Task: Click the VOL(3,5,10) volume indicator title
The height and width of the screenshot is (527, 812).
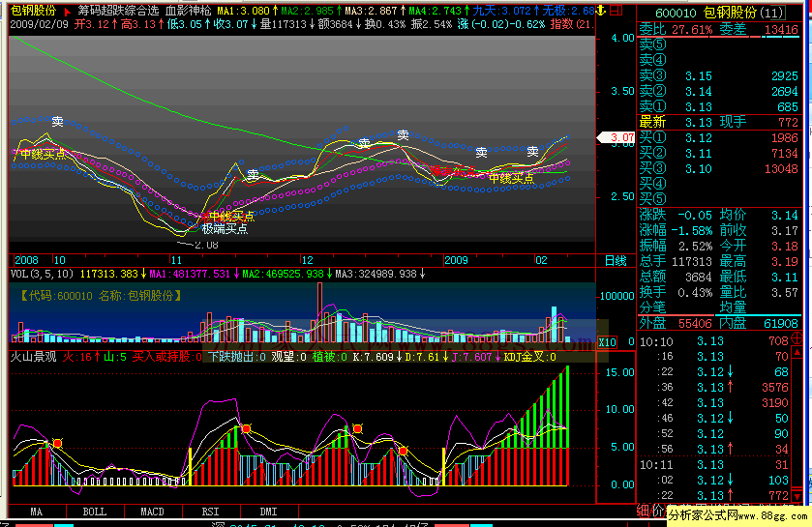Action: point(42,274)
